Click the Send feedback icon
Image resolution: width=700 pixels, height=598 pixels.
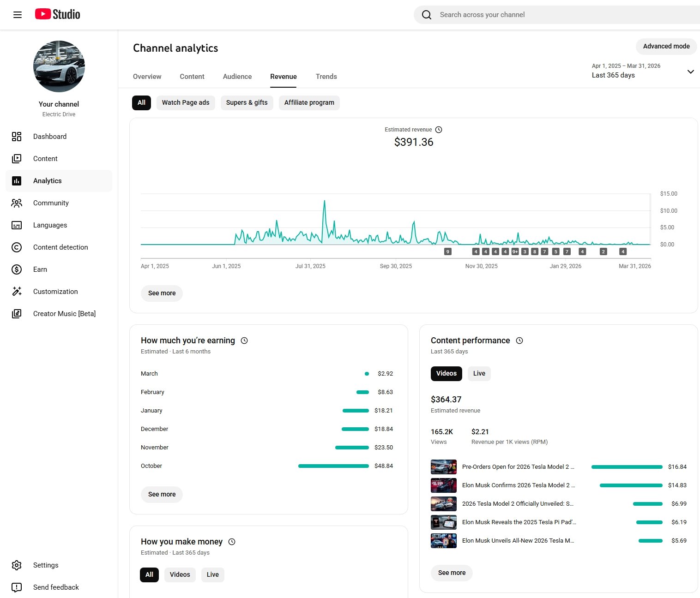(x=17, y=587)
